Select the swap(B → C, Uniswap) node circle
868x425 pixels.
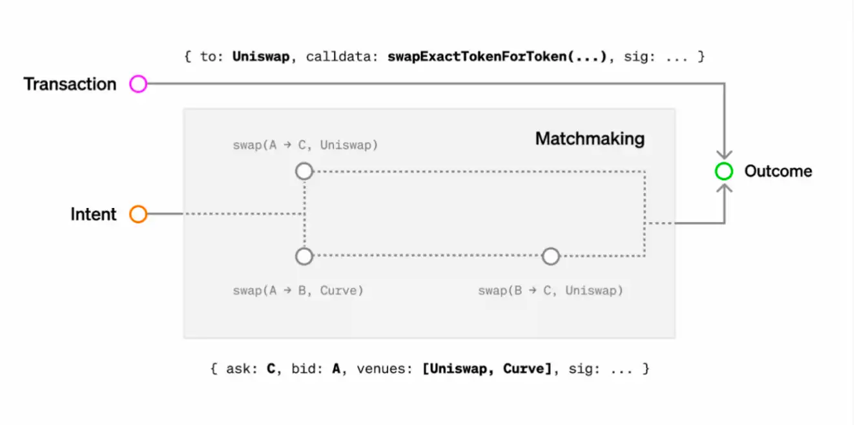tap(550, 256)
